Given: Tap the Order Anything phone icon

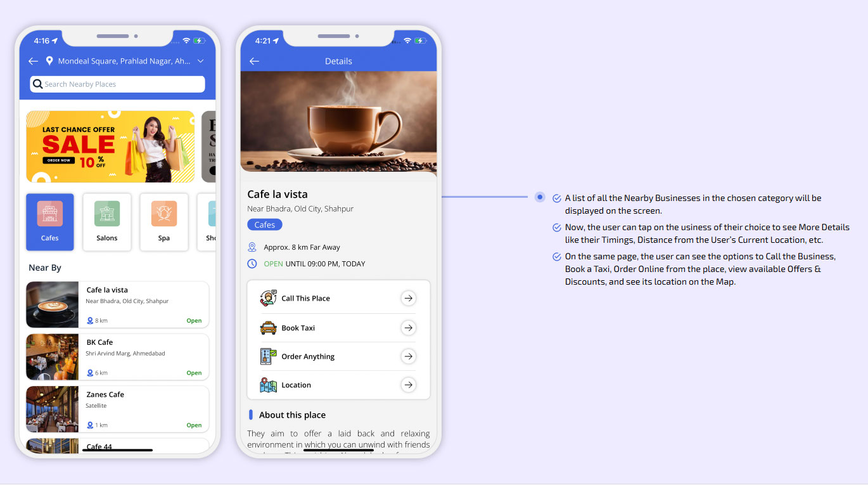Looking at the screenshot, I should tap(268, 356).
